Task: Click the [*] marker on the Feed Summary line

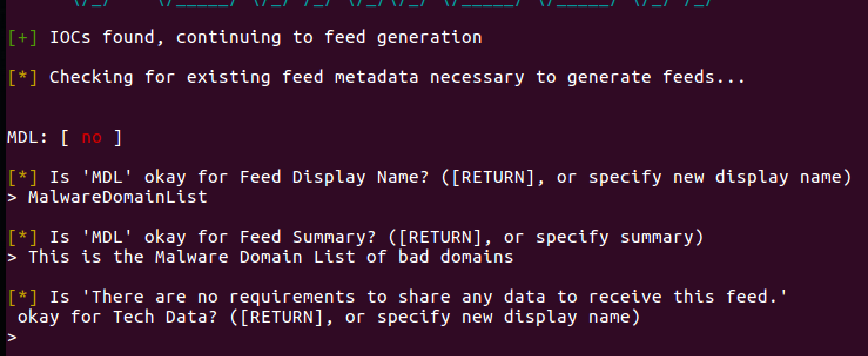Action: [x=23, y=237]
